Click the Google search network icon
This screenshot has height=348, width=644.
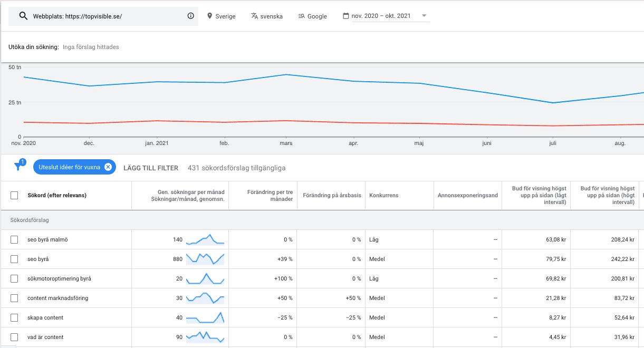coord(302,16)
